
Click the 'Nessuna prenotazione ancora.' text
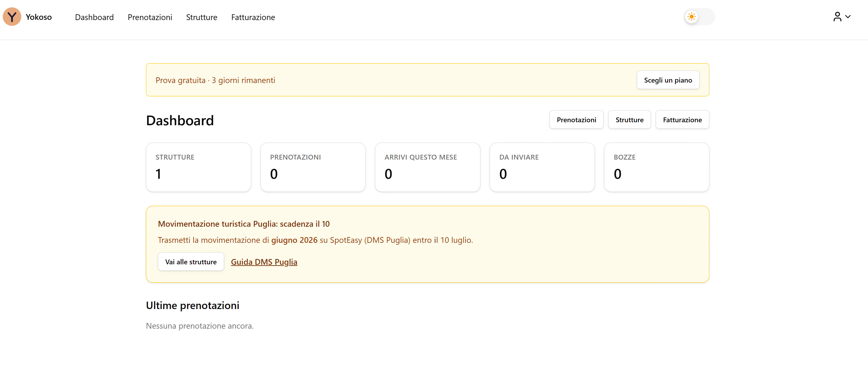200,326
